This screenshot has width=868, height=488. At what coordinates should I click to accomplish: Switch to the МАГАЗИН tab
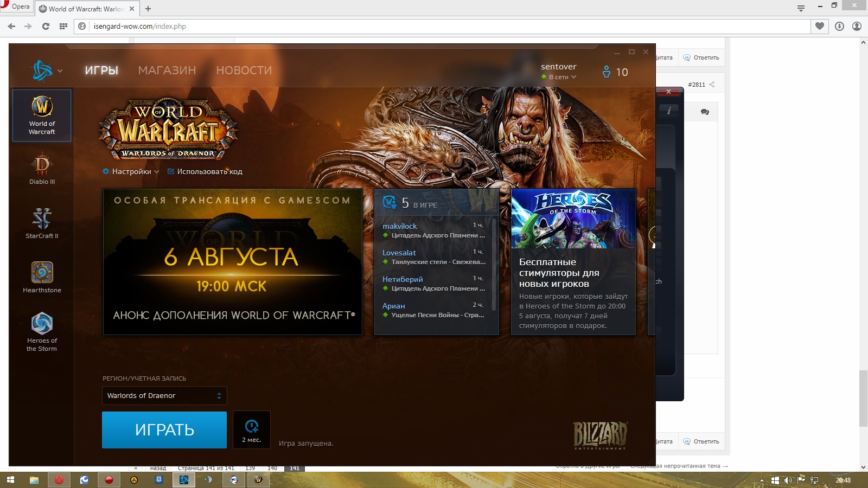click(x=167, y=70)
